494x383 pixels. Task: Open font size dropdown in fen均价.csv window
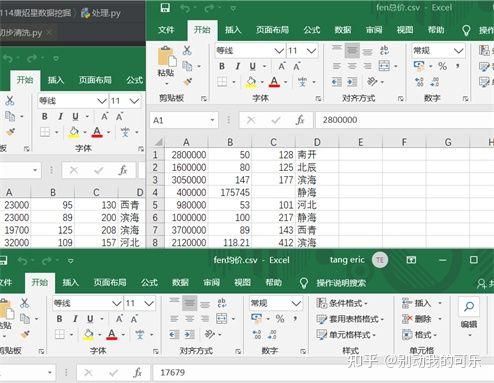pos(149,303)
